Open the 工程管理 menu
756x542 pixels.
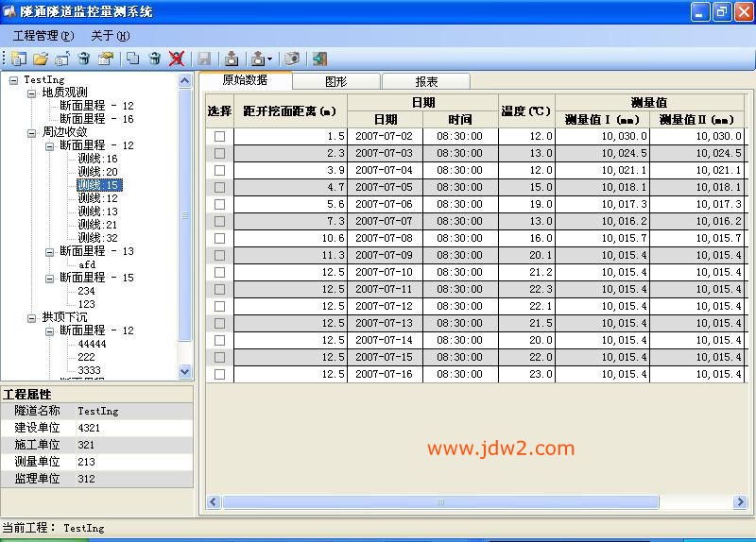(43, 36)
